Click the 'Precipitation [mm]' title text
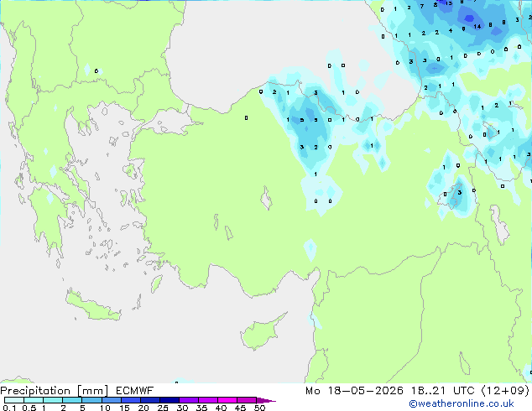Screen dimensions: 532x411 click(55, 391)
